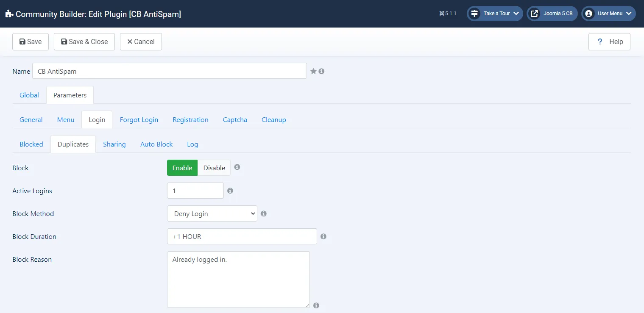644x313 pixels.
Task: Open the Joomla 5 CB site link
Action: (x=552, y=14)
